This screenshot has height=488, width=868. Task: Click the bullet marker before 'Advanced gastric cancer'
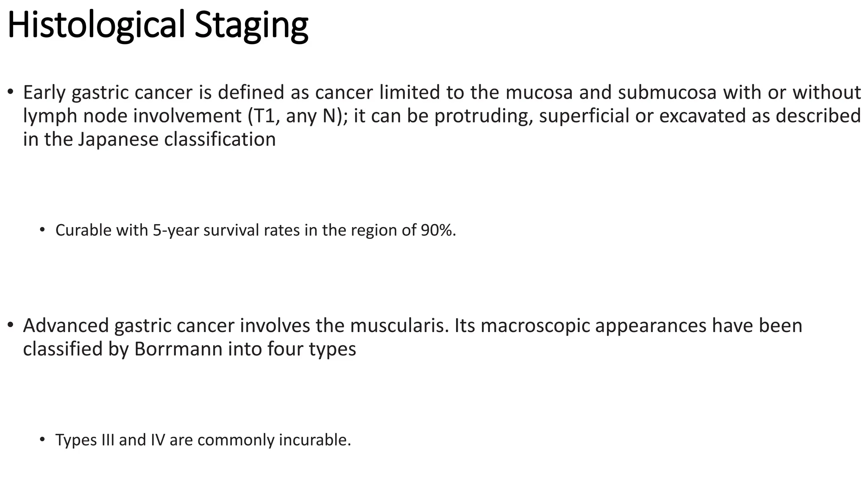(x=11, y=325)
